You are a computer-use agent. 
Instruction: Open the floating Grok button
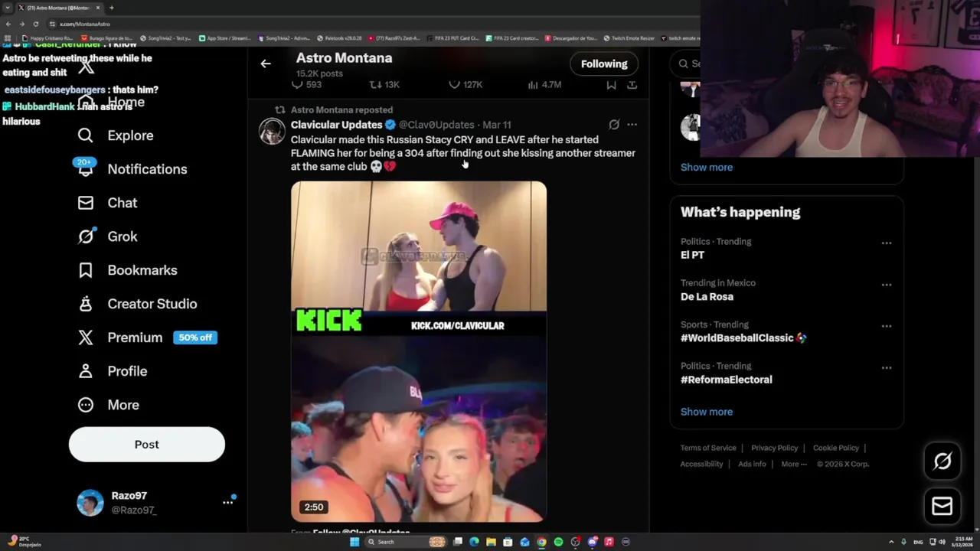(942, 461)
